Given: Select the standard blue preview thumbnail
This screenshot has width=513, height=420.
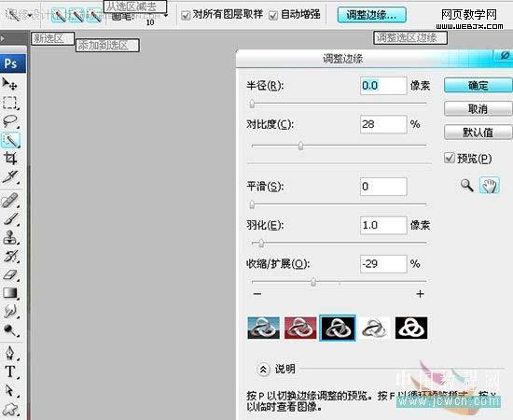Looking at the screenshot, I should click(263, 328).
